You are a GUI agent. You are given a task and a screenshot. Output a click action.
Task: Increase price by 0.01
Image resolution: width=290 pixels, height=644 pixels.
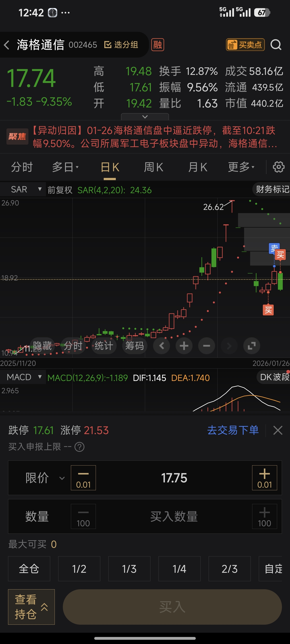pyautogui.click(x=264, y=478)
